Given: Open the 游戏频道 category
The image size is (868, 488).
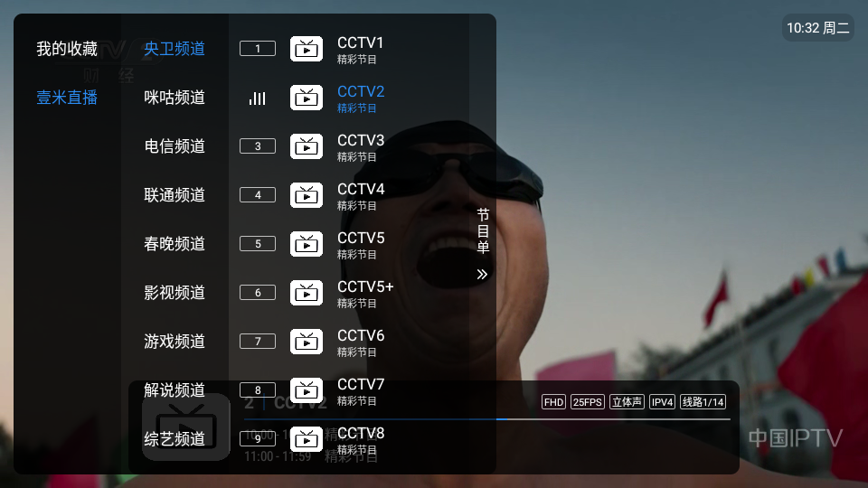Looking at the screenshot, I should [x=175, y=341].
